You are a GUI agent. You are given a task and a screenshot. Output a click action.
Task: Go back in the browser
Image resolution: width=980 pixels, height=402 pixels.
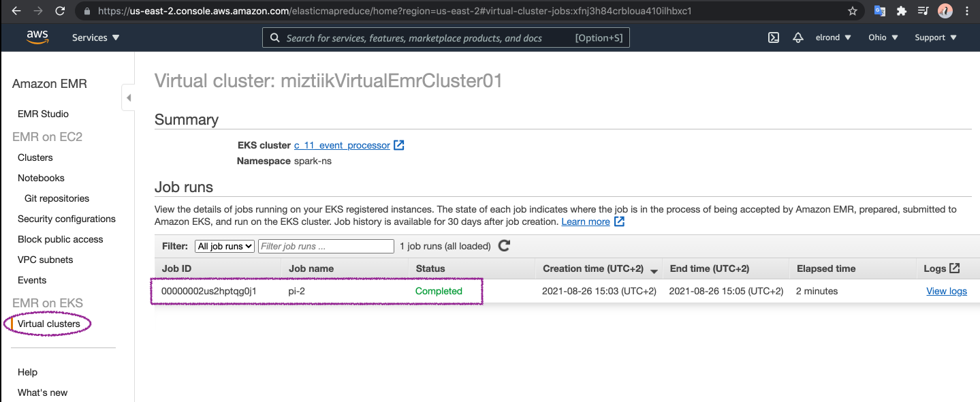click(16, 11)
